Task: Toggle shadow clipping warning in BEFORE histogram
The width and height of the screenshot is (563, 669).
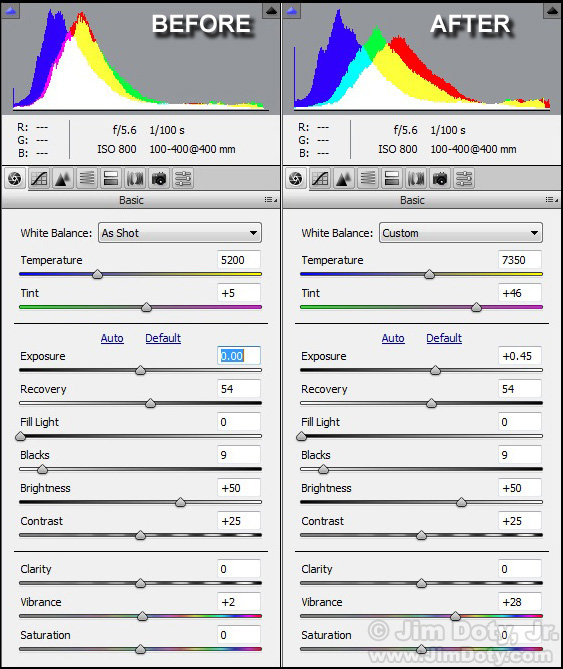Action: pos(10,11)
